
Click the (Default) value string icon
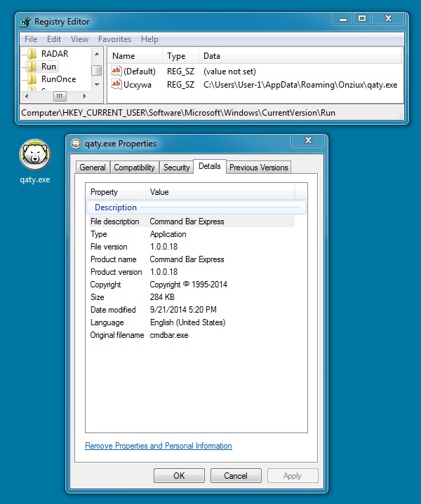(x=116, y=71)
